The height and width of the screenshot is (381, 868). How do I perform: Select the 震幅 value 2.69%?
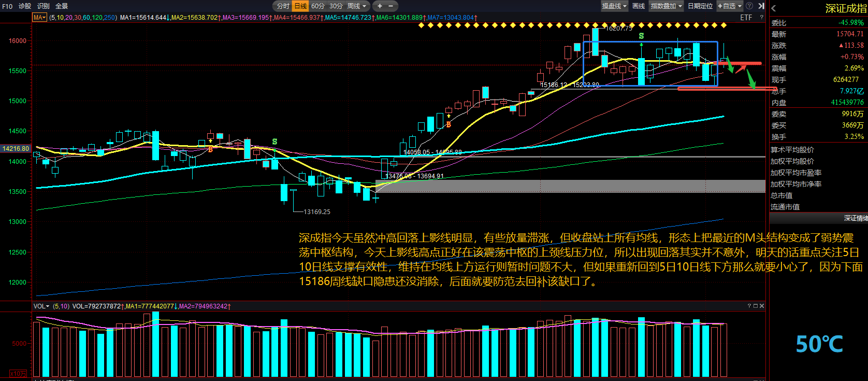coord(854,68)
